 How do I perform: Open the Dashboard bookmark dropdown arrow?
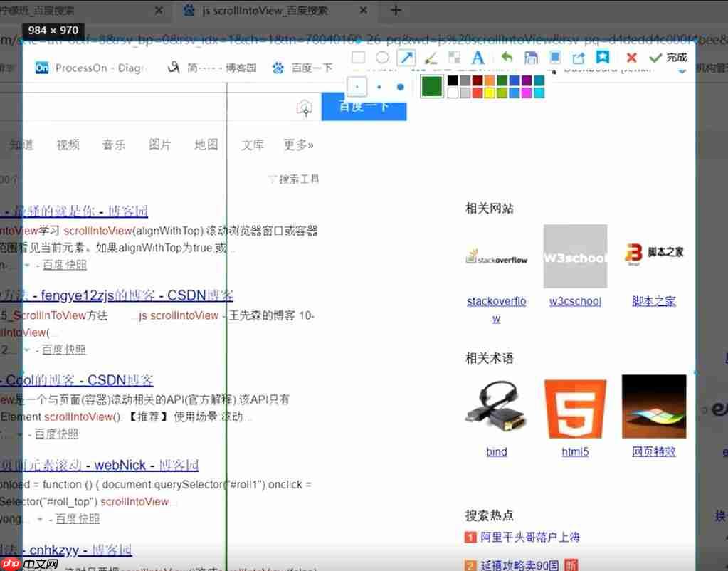pos(681,70)
